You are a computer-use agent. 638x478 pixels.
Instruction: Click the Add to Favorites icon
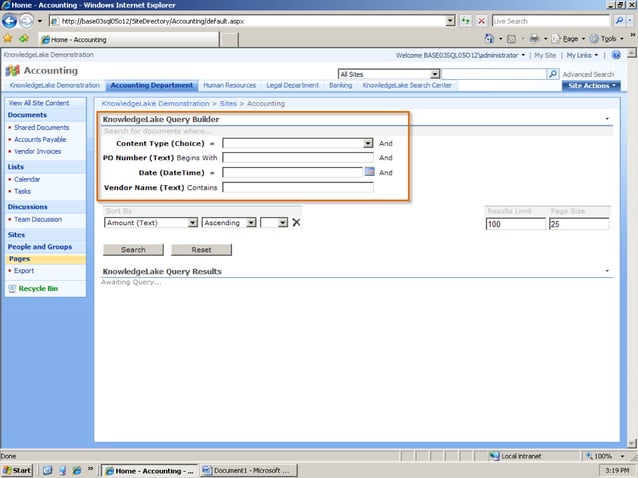click(24, 39)
